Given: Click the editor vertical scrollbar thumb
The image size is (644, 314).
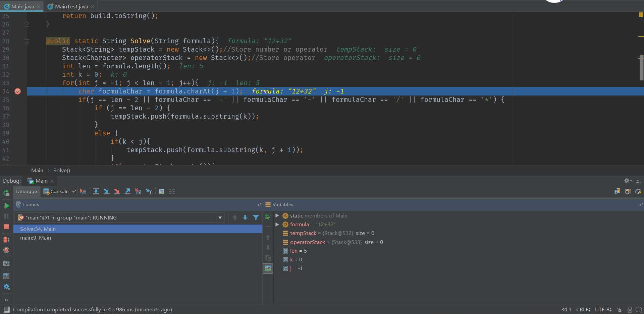Looking at the screenshot, I should pos(642,67).
